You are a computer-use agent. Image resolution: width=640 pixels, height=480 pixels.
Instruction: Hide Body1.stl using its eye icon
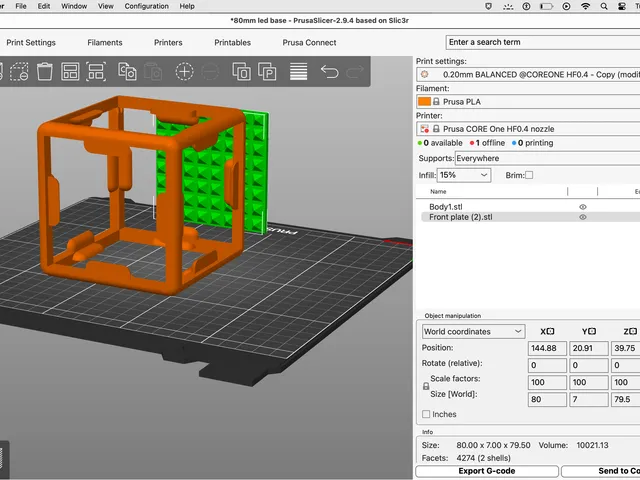tap(582, 207)
